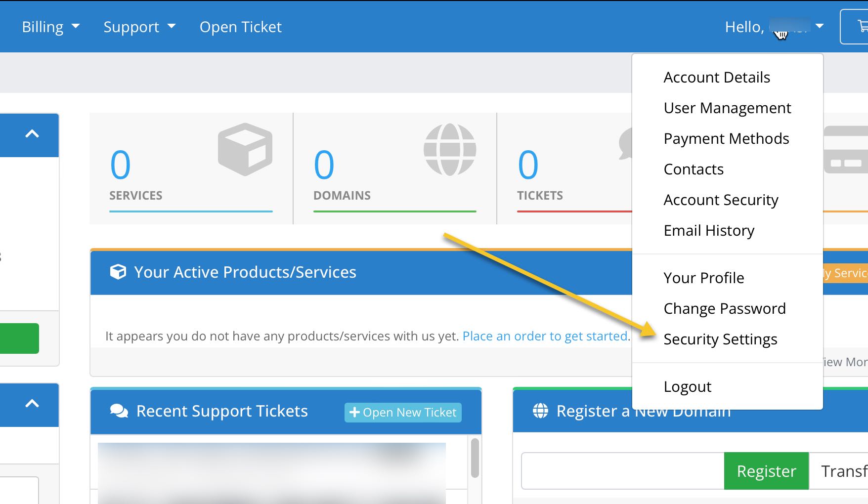Collapse the upper left sidebar panel
Viewport: 868px width, 504px height.
point(32,134)
